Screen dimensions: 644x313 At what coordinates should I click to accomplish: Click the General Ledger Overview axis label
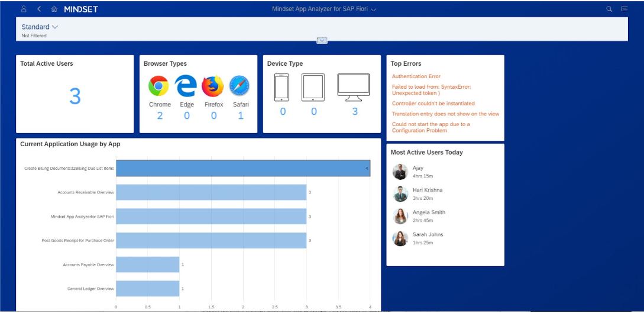pyautogui.click(x=90, y=289)
